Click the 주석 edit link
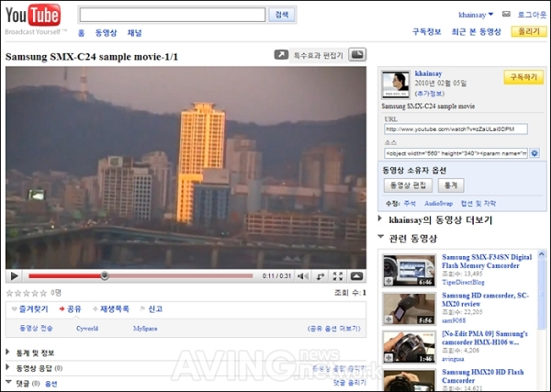The width and height of the screenshot is (551, 392). coord(410,204)
